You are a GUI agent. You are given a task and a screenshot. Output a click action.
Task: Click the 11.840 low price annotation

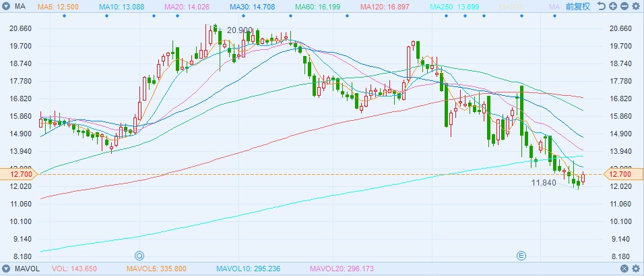pos(543,183)
